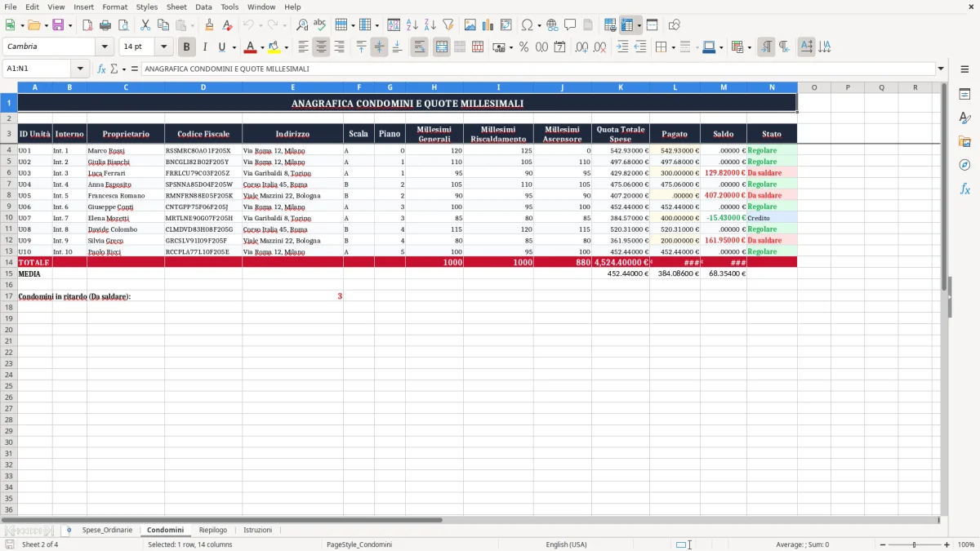
Task: Click the Copy icon
Action: 163,25
